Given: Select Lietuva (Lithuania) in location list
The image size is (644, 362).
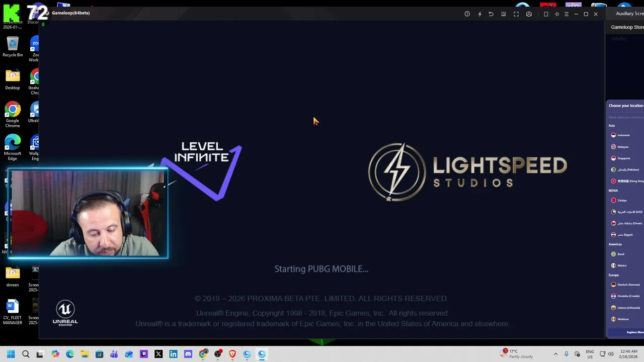Looking at the screenshot, I should [x=626, y=308].
